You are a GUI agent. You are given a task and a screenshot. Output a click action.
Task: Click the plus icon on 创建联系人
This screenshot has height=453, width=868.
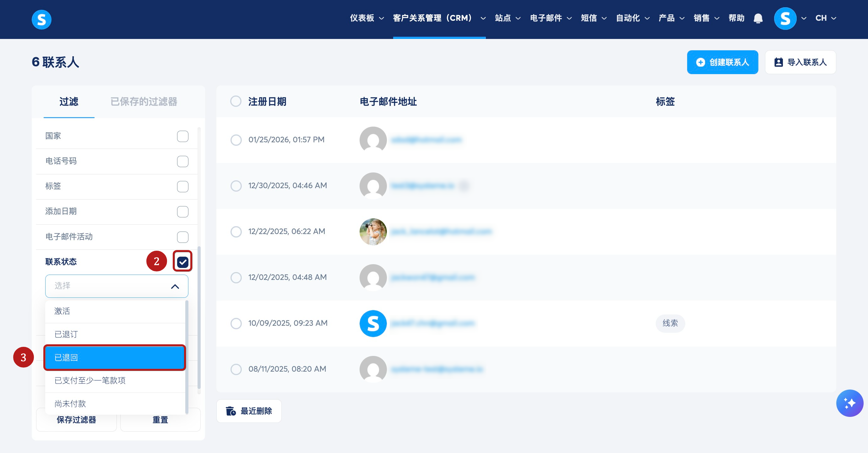pyautogui.click(x=700, y=62)
